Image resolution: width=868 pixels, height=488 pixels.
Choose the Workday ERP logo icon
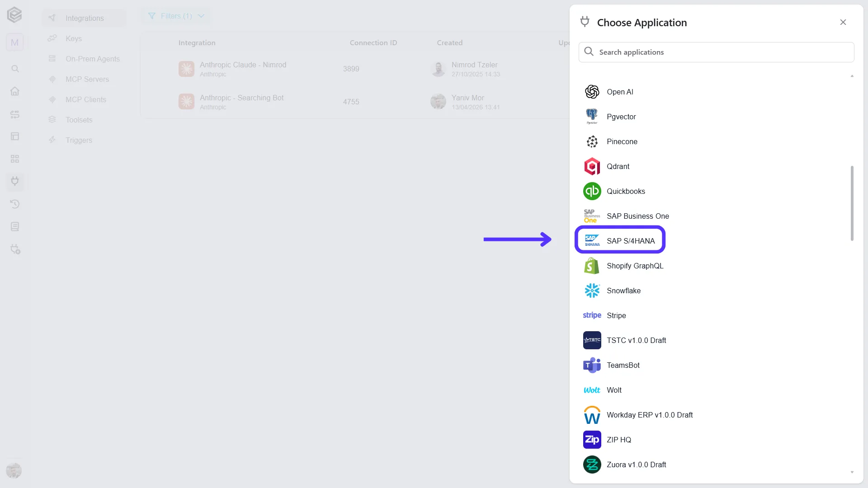pyautogui.click(x=592, y=415)
